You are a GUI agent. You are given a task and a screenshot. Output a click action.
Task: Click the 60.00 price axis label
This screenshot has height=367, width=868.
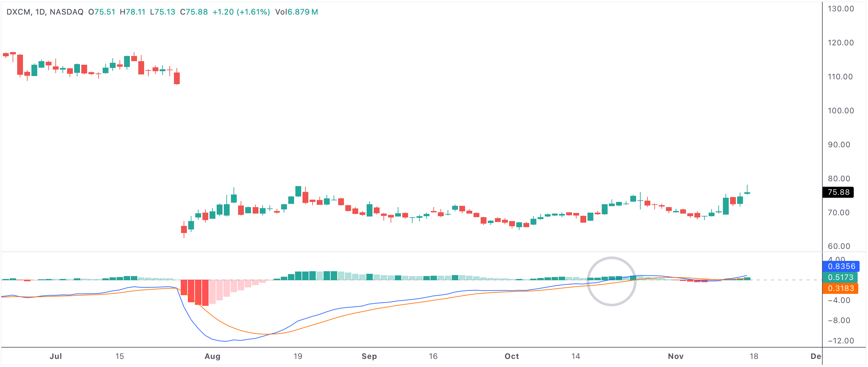point(839,246)
